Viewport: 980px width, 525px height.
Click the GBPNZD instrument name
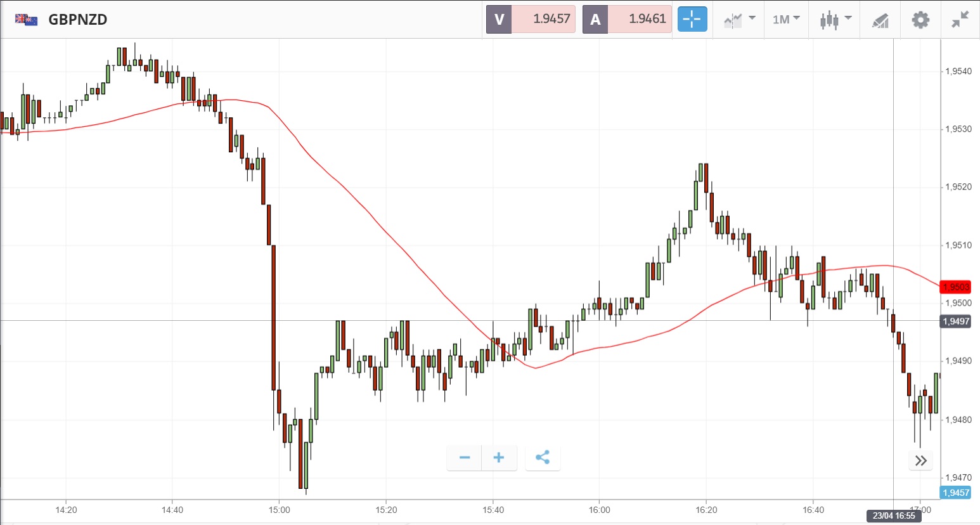pyautogui.click(x=78, y=20)
